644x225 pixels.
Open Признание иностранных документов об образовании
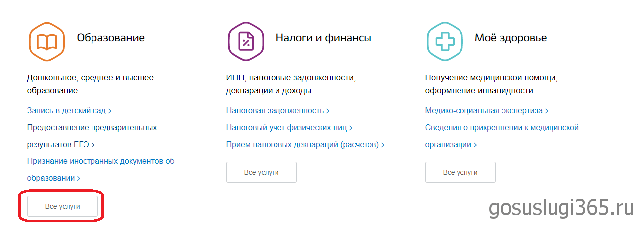pyautogui.click(x=100, y=161)
